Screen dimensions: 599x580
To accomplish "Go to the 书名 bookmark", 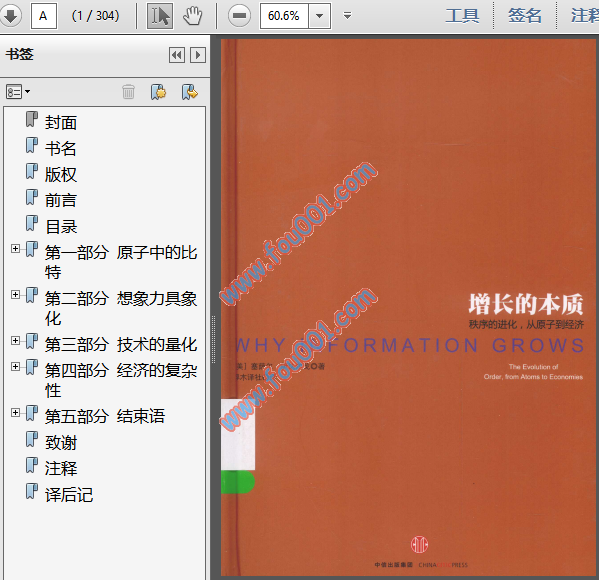I will tap(61, 149).
